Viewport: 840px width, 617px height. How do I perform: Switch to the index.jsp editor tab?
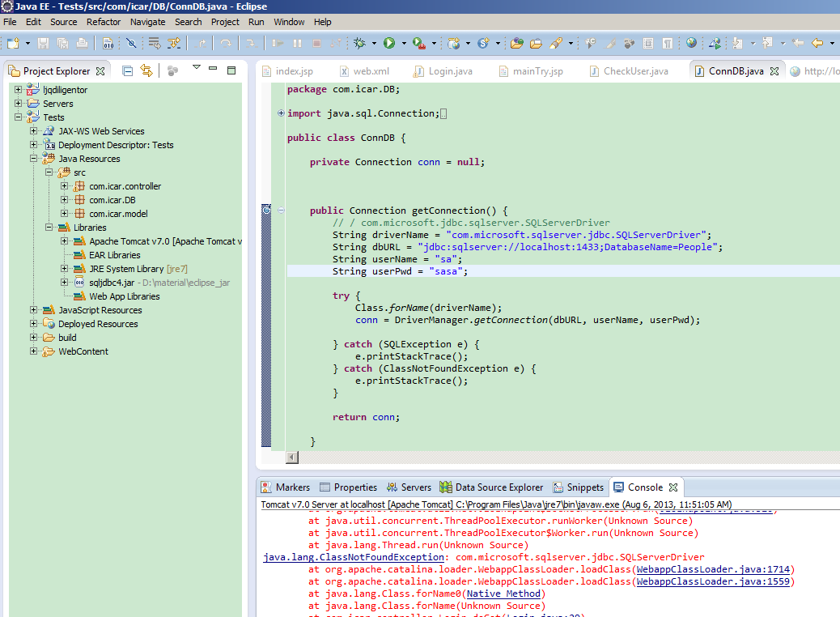(x=288, y=71)
